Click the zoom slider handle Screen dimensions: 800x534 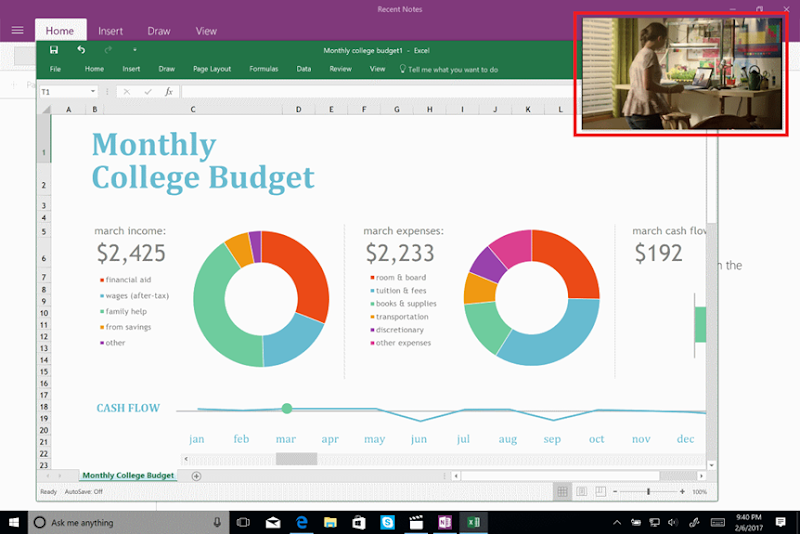(x=648, y=492)
